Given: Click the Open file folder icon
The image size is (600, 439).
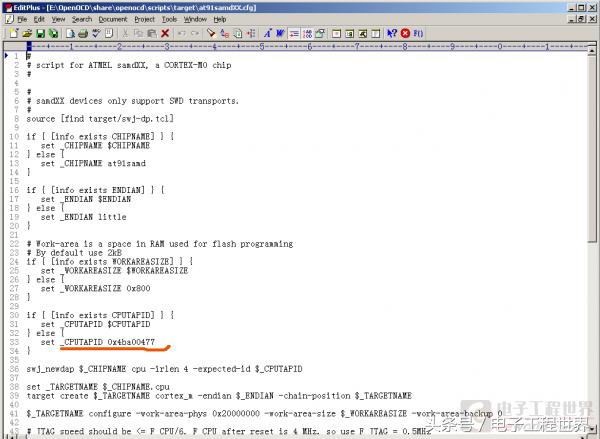Looking at the screenshot, I should pos(27,33).
